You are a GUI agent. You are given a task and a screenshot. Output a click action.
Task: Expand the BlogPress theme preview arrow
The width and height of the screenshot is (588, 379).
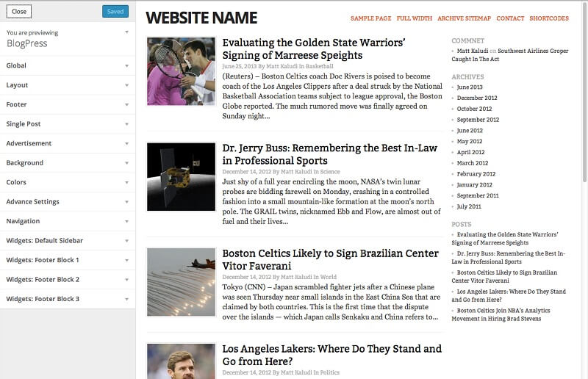[x=126, y=32]
